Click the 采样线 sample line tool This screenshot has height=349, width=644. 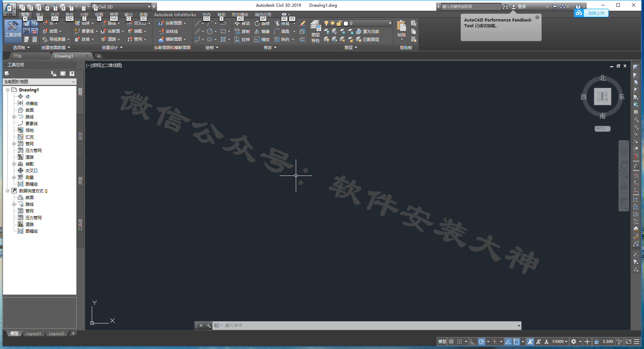[x=168, y=31]
